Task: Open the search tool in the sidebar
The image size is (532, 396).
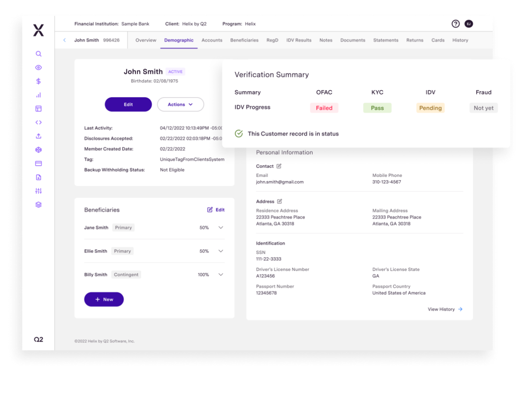Action: [38, 53]
